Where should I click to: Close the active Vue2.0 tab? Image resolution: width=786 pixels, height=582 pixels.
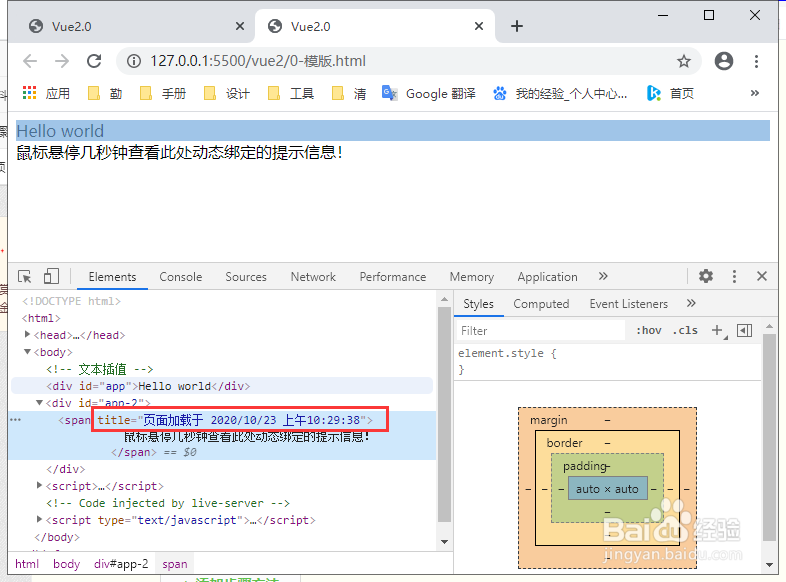tap(479, 26)
